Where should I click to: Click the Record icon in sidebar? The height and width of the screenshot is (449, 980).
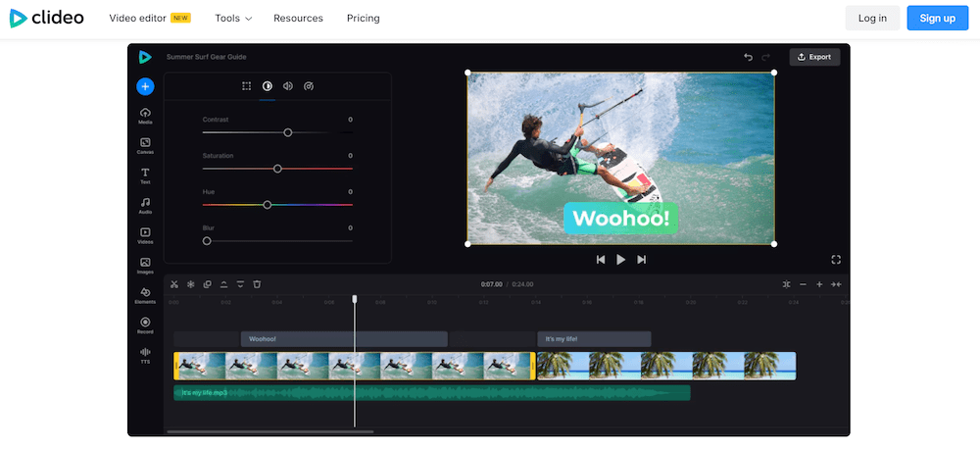click(x=145, y=324)
